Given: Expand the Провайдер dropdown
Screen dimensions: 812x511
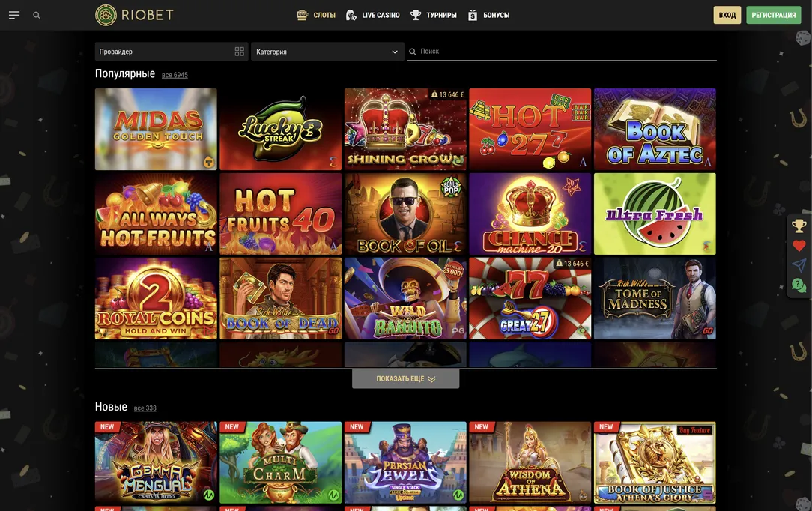Looking at the screenshot, I should 165,52.
